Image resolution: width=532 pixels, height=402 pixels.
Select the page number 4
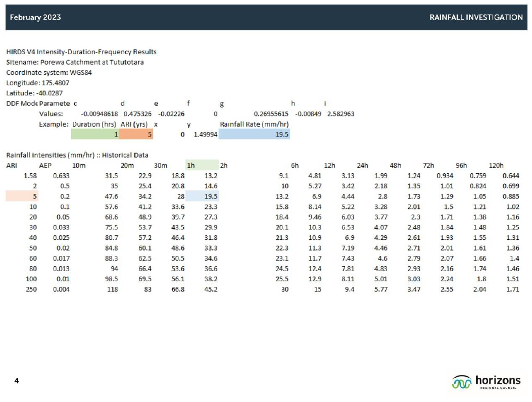17,380
